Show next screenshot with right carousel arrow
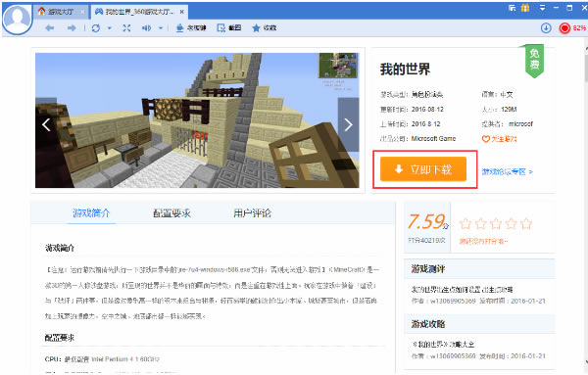588x375 pixels. (x=348, y=124)
